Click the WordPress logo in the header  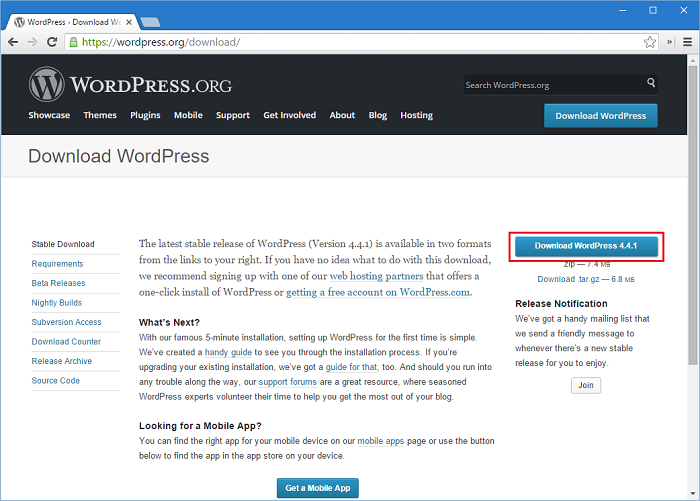(x=130, y=84)
